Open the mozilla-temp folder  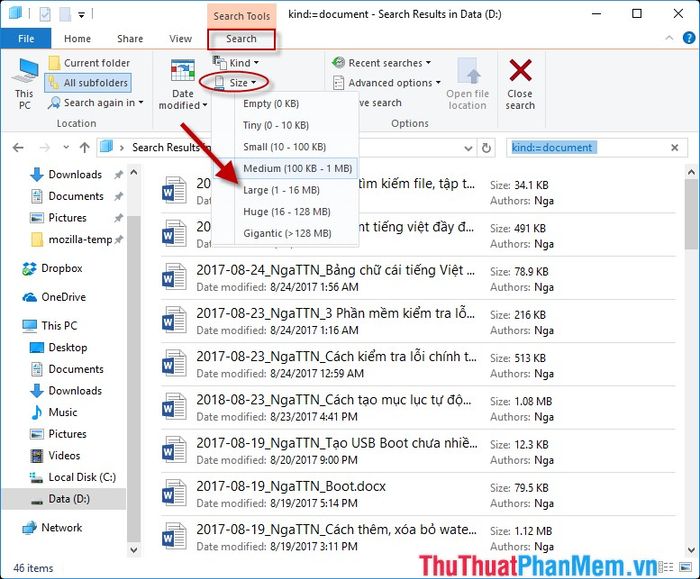[80, 240]
